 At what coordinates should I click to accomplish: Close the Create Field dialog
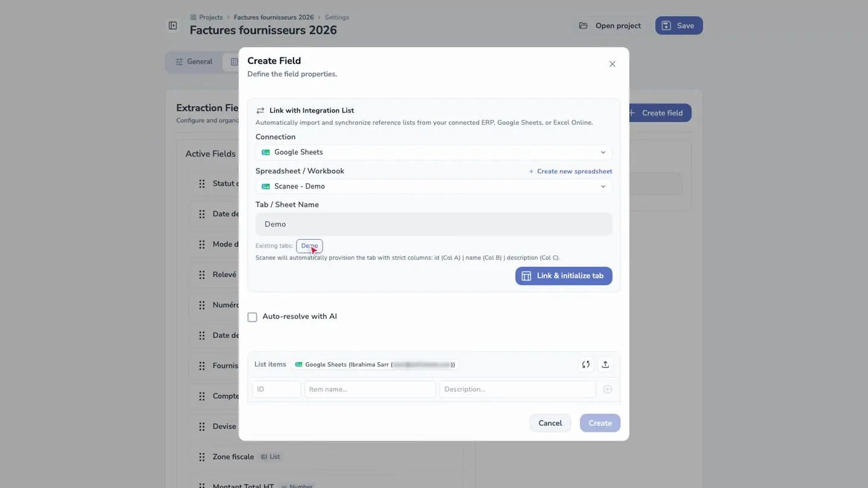point(612,64)
